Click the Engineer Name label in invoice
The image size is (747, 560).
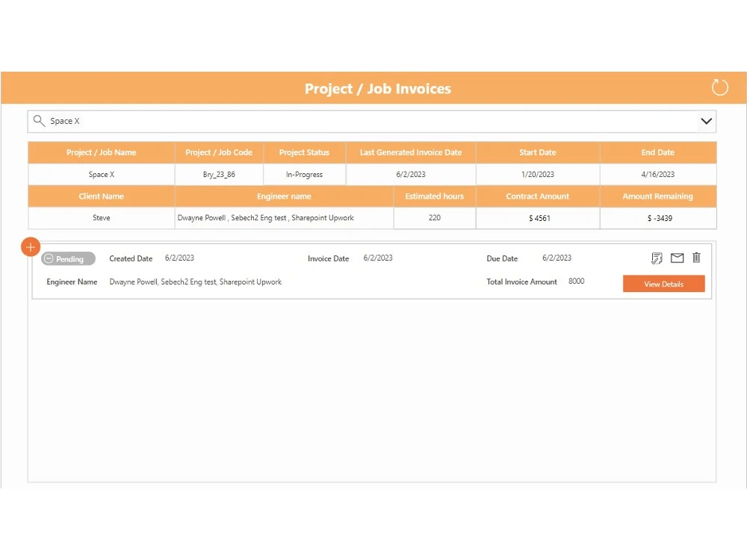72,282
